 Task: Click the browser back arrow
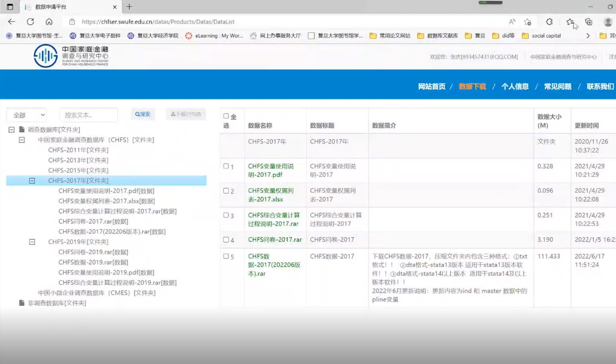click(12, 22)
